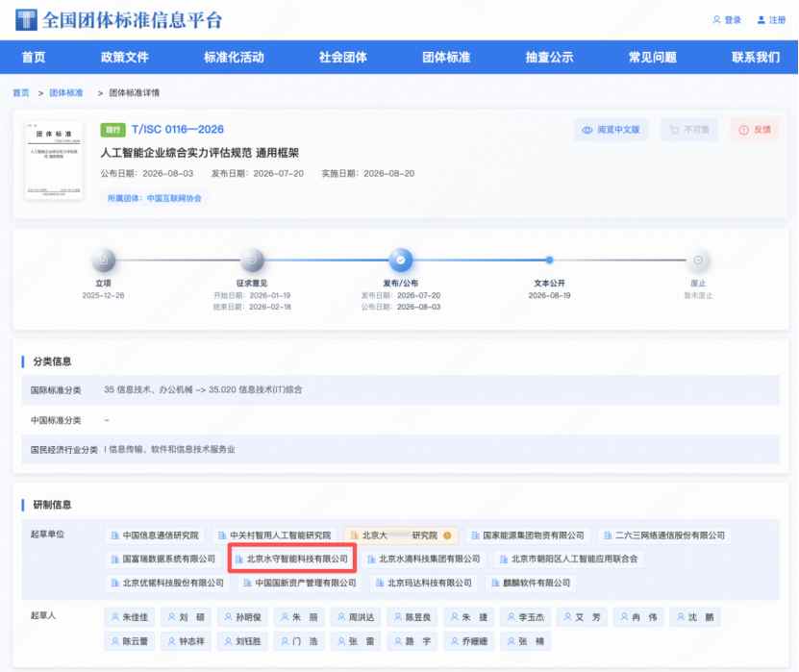799x672 pixels.
Task: Click the green 现行 status badge
Action: pyautogui.click(x=112, y=130)
